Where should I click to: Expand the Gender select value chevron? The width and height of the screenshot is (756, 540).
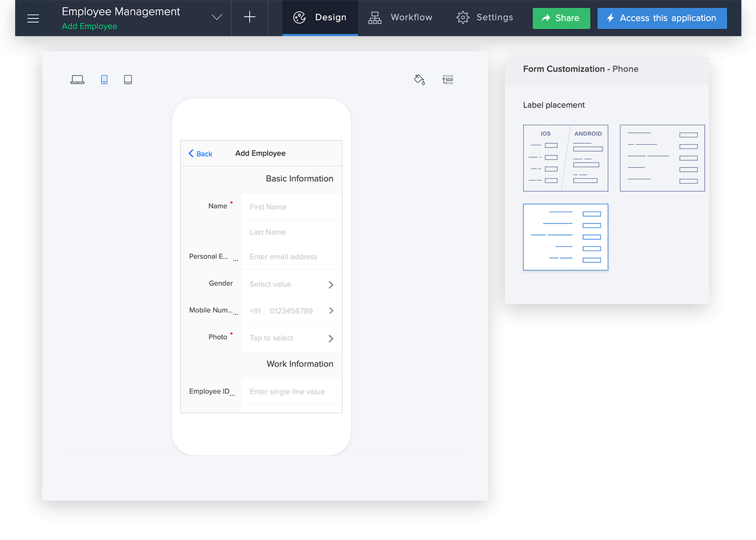tap(331, 285)
